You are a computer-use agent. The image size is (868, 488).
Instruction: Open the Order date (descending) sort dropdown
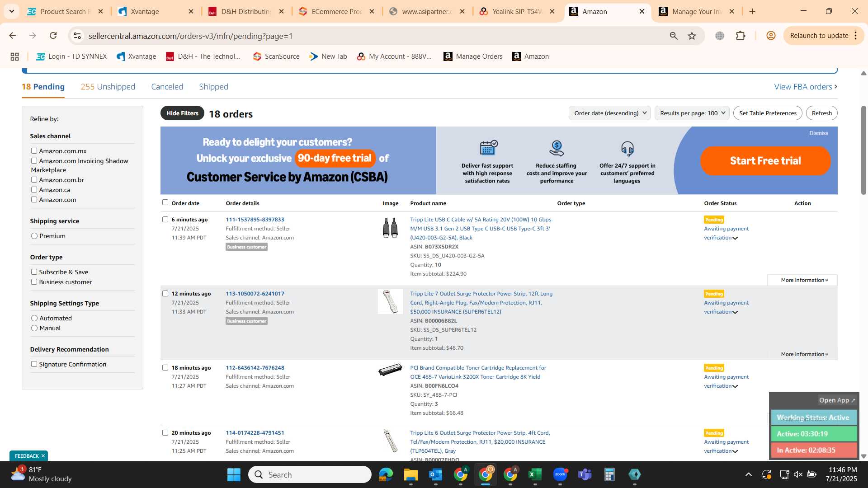pyautogui.click(x=609, y=113)
